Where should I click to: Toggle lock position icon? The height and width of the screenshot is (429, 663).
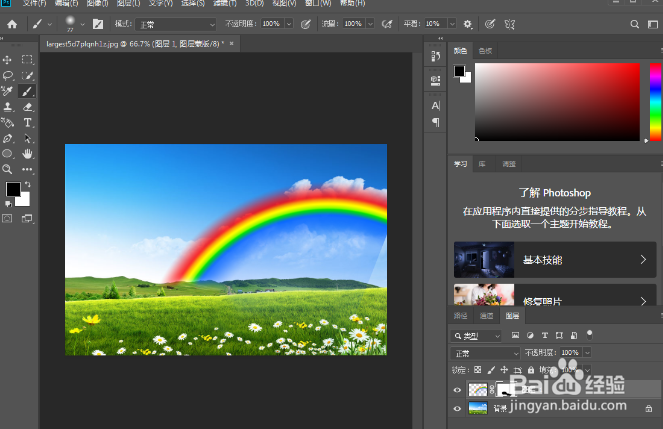[504, 370]
